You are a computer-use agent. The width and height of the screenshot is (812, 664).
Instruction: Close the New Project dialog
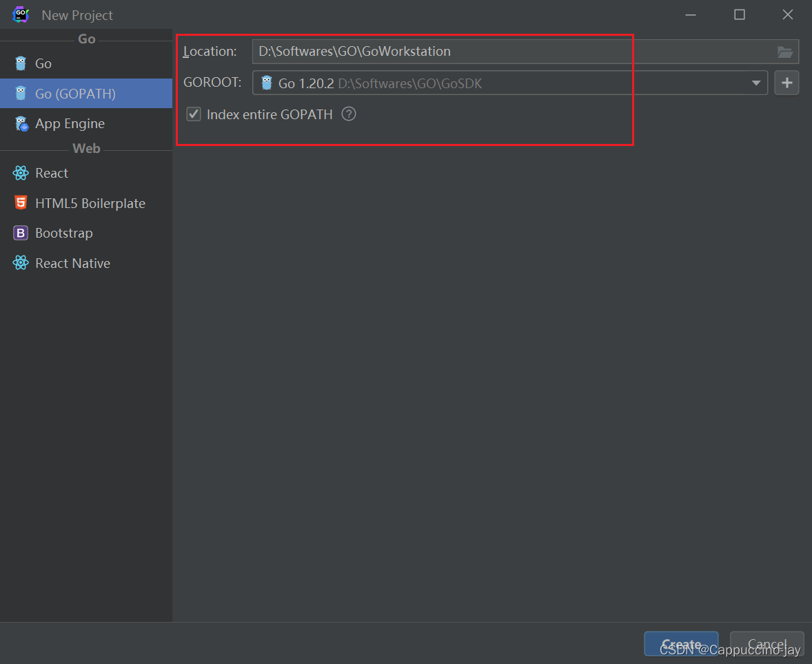click(788, 14)
